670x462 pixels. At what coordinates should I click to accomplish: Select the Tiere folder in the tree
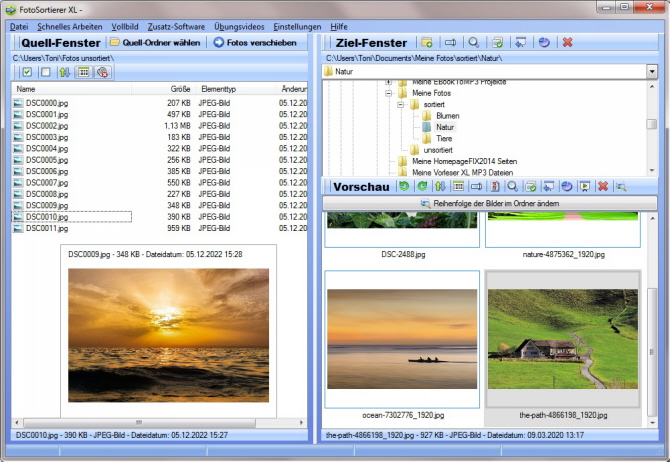[x=444, y=138]
